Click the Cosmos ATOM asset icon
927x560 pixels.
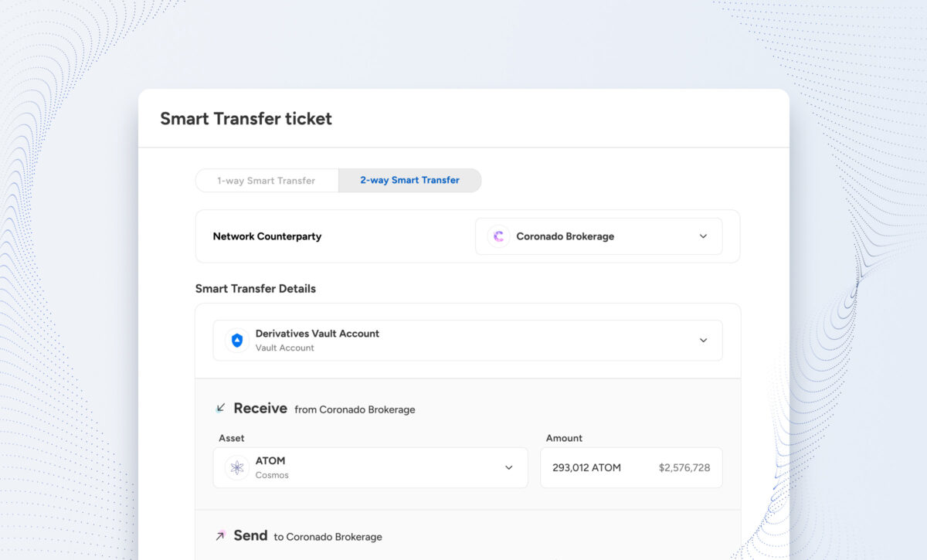coord(237,467)
